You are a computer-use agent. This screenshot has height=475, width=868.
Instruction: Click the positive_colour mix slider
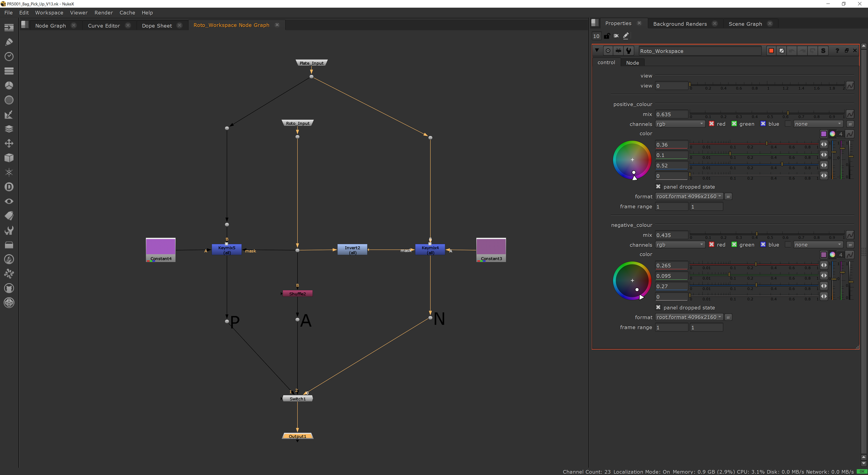click(x=767, y=114)
